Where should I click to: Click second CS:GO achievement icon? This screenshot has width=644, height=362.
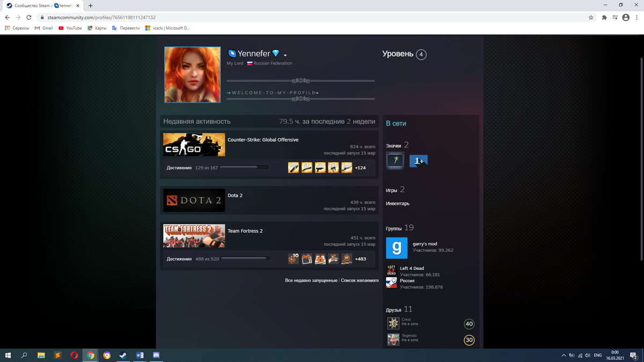[307, 168]
